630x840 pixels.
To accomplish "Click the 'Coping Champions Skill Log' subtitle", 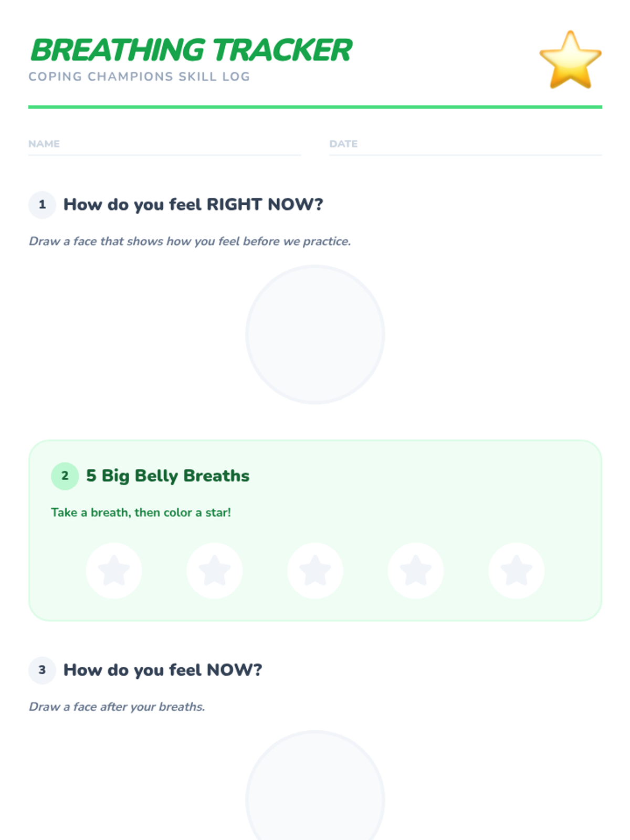I will [x=139, y=77].
